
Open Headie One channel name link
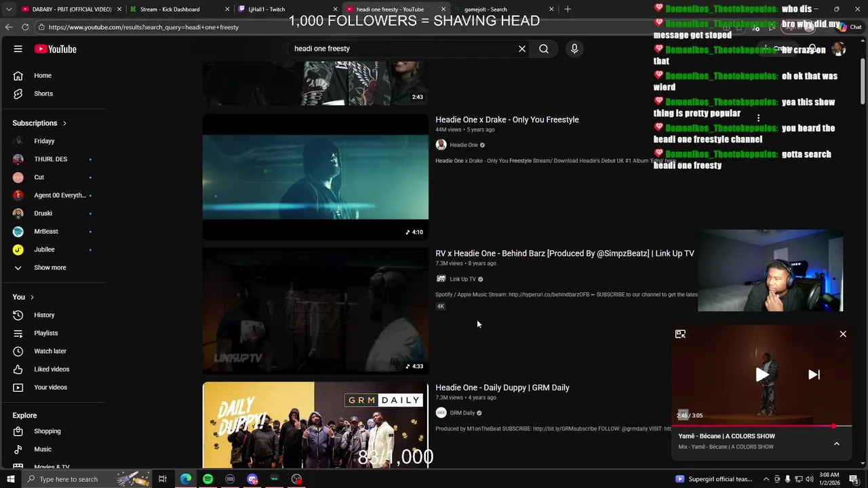pos(464,145)
